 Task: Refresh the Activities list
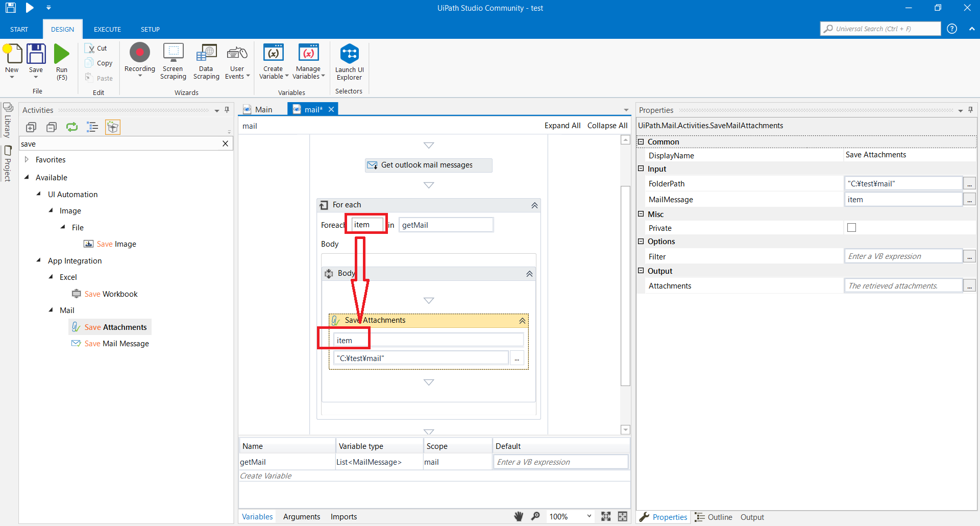[x=72, y=127]
